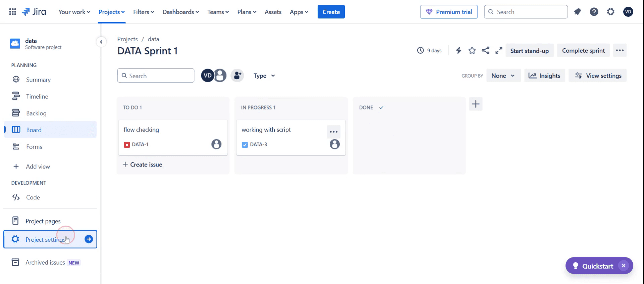The width and height of the screenshot is (644, 284).
Task: Open the Group by None dropdown
Action: tap(503, 76)
